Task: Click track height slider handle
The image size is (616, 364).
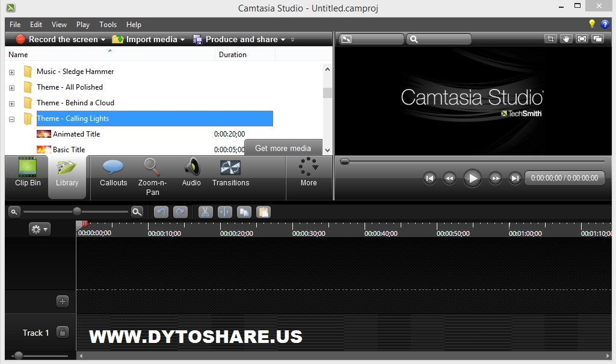Action: [x=18, y=356]
